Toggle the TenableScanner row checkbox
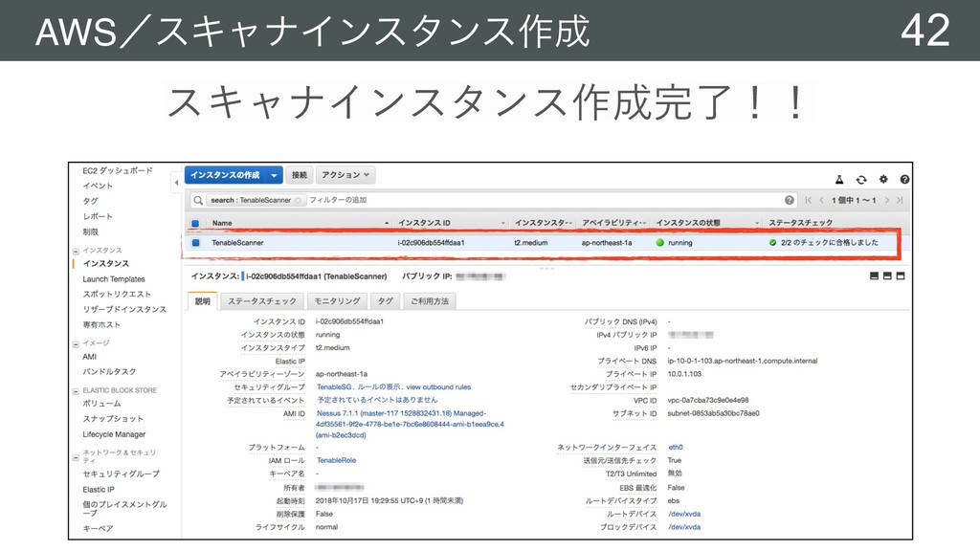Screen dimensions: 980x551 pos(195,242)
